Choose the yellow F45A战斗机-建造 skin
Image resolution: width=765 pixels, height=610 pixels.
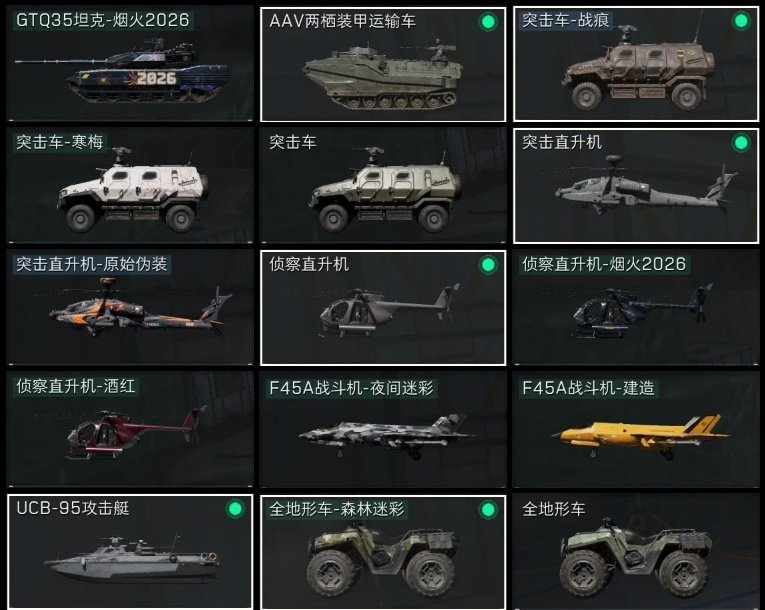[636, 429]
